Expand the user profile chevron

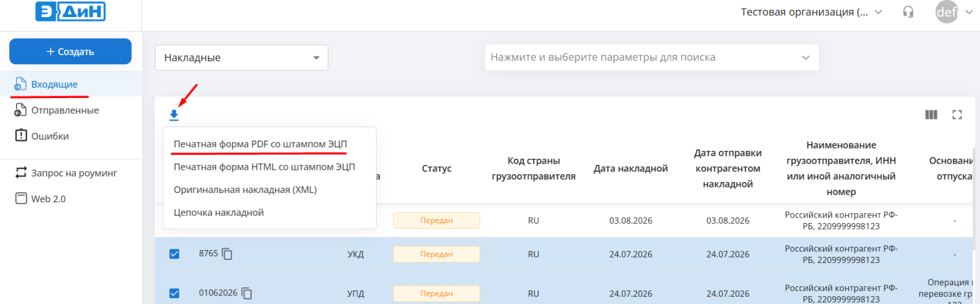point(969,12)
